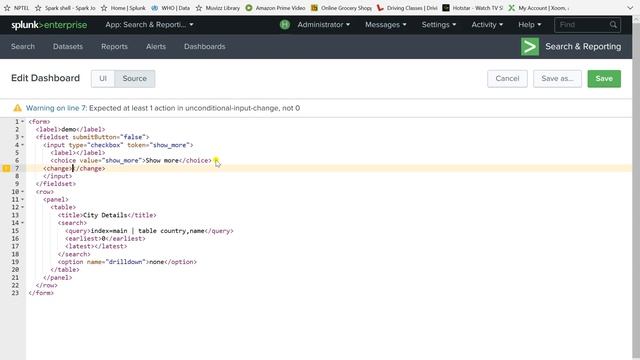
Task: Open the App: Search & Reporting dropdown
Action: click(x=149, y=25)
